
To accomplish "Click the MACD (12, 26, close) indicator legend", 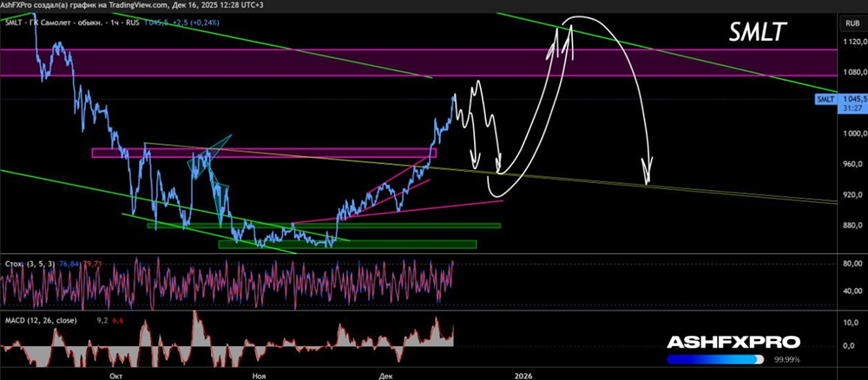I will tap(41, 320).
